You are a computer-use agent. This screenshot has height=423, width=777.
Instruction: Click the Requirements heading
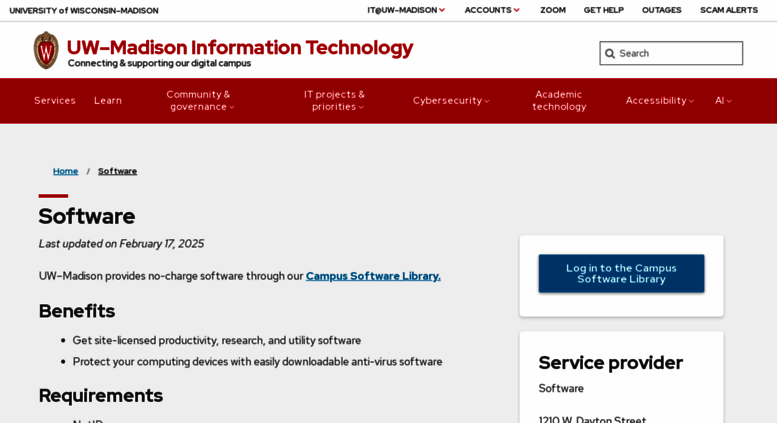coord(101,396)
